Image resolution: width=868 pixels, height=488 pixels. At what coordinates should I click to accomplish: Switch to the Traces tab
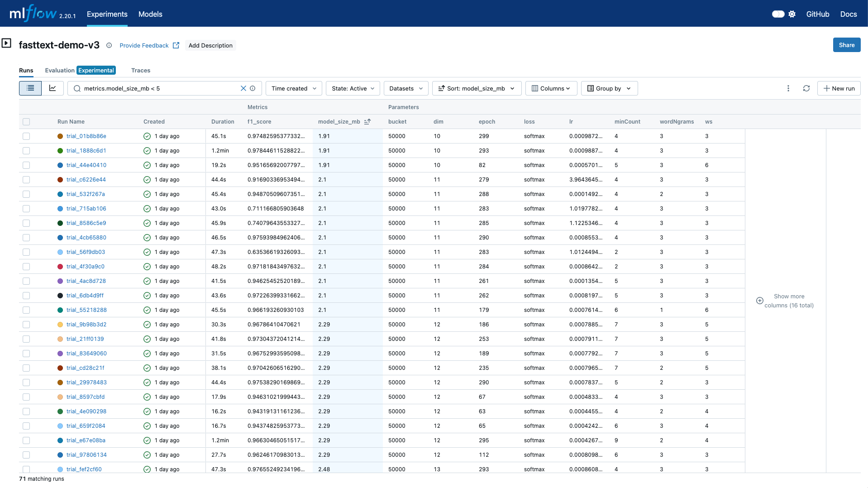click(140, 70)
